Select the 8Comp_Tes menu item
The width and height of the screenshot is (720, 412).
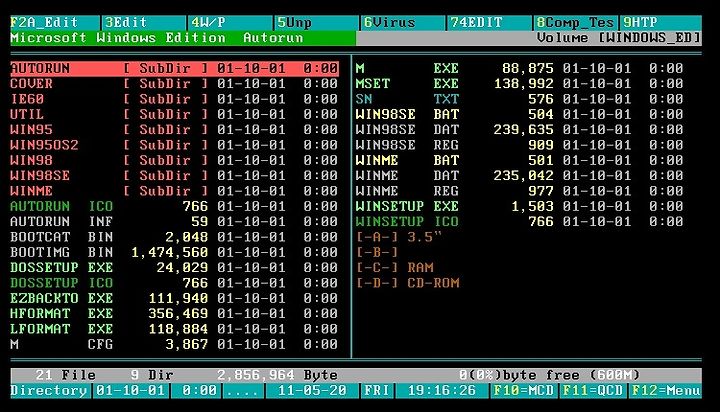[575, 23]
